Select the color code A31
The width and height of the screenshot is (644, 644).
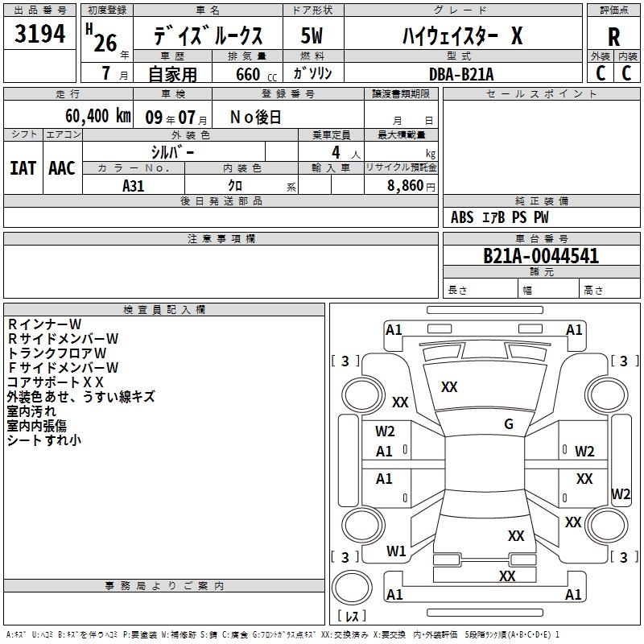[134, 184]
